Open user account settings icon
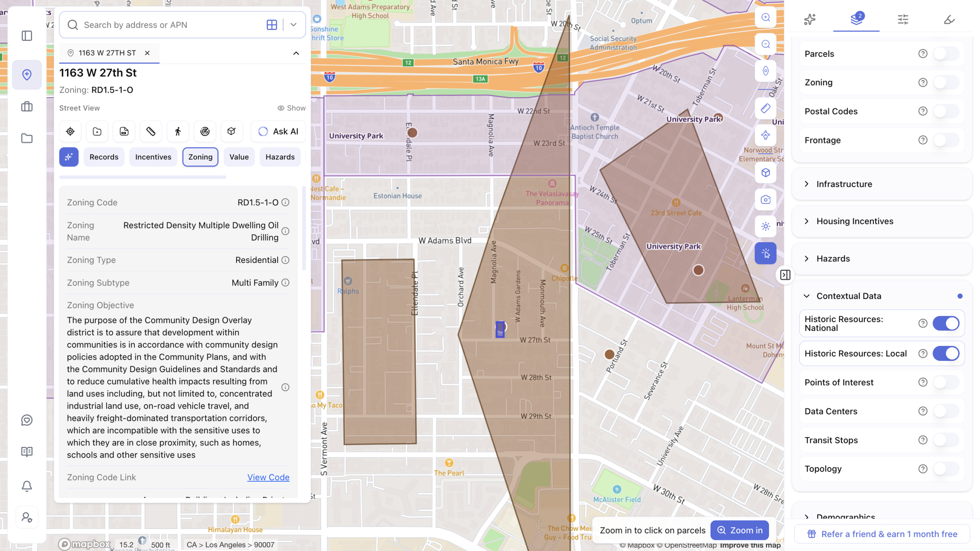Screen dimensions: 980x551 pyautogui.click(x=27, y=518)
